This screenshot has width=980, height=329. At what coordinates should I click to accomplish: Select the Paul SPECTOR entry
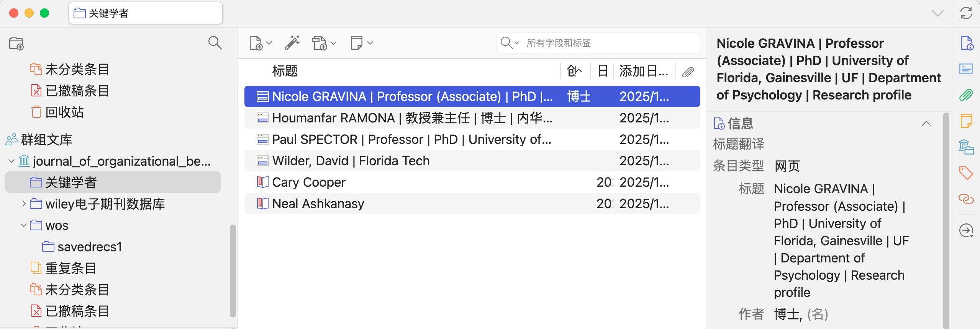tap(411, 139)
